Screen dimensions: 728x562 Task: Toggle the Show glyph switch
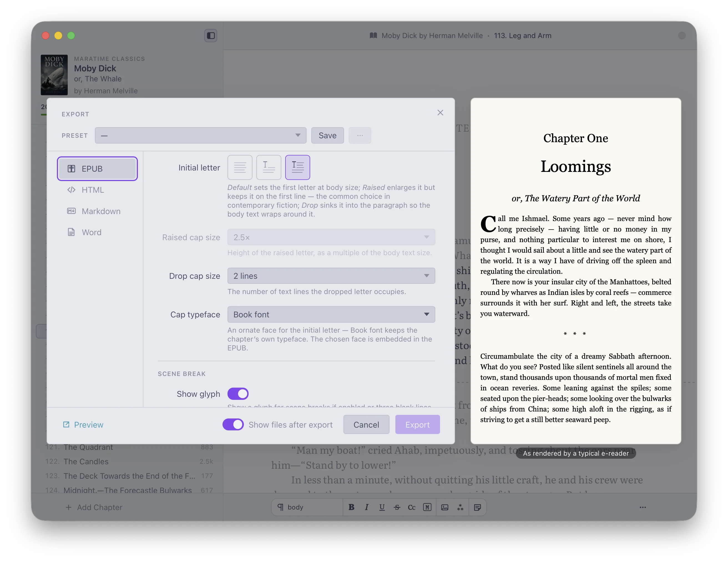(238, 393)
